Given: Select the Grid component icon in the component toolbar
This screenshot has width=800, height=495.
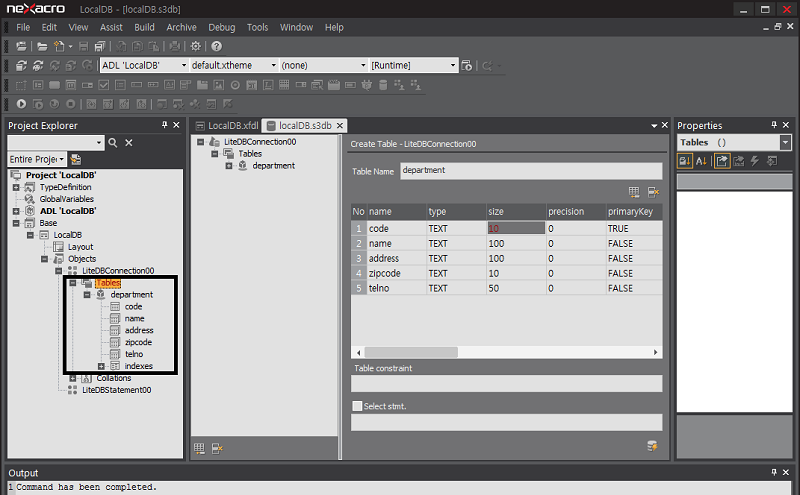Looking at the screenshot, I should click(284, 85).
